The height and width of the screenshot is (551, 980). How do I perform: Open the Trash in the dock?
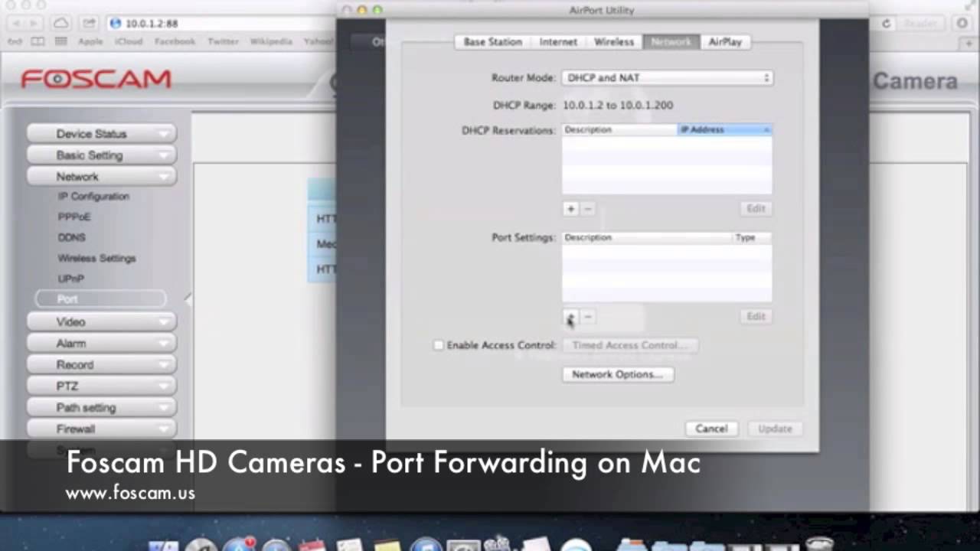pyautogui.click(x=819, y=544)
